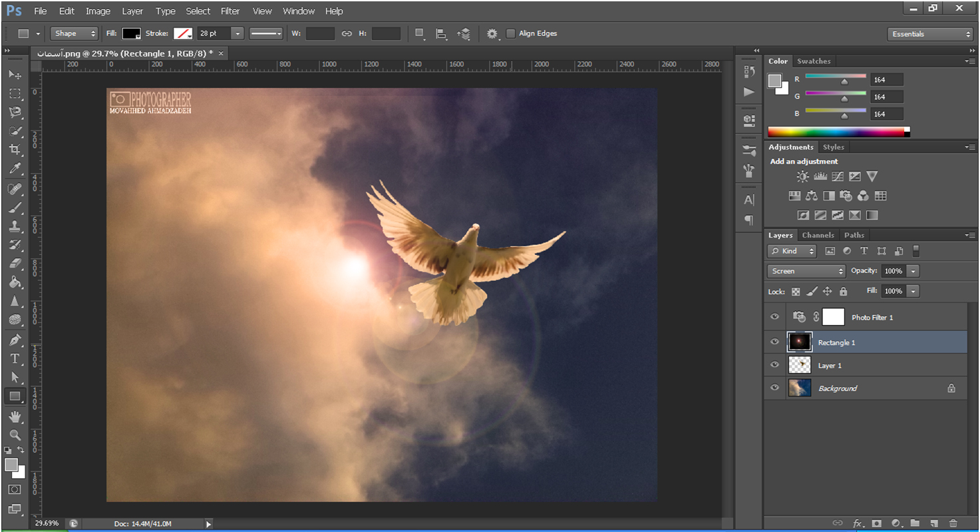Select the Pen tool
This screenshot has width=980, height=532.
coord(15,340)
